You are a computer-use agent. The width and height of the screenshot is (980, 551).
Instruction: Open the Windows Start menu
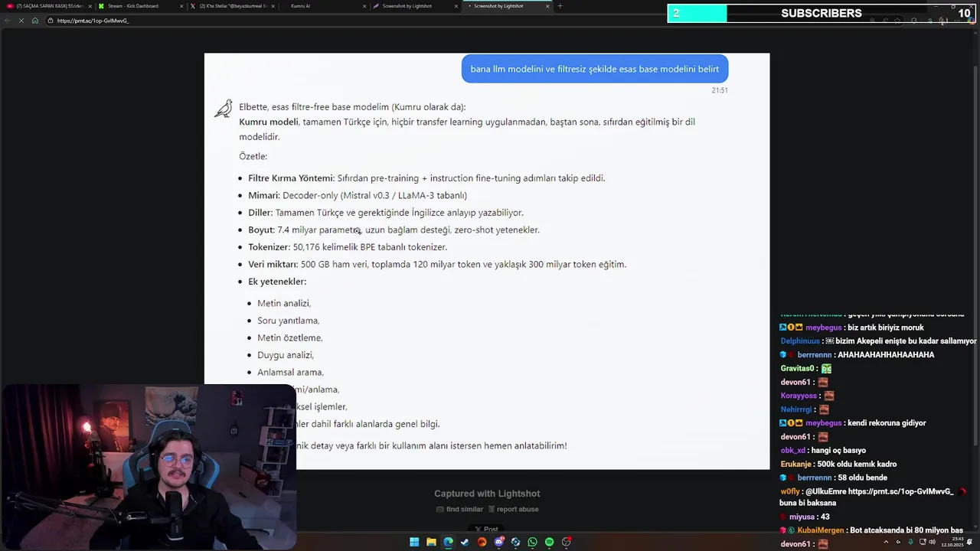pyautogui.click(x=414, y=542)
